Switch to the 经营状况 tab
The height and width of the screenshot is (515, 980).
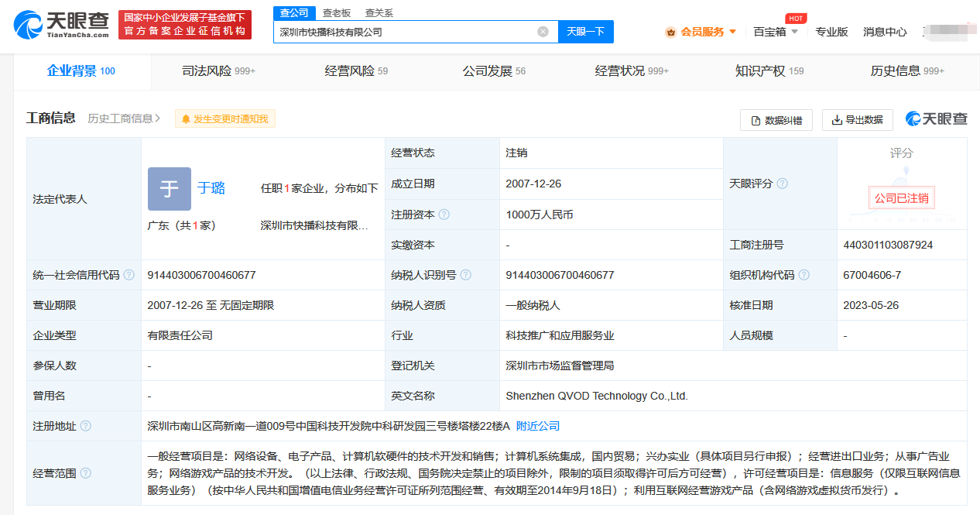tap(632, 71)
